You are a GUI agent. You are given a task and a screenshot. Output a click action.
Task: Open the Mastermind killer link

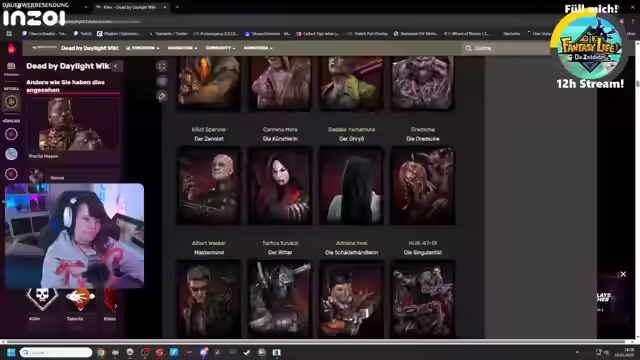[209, 253]
